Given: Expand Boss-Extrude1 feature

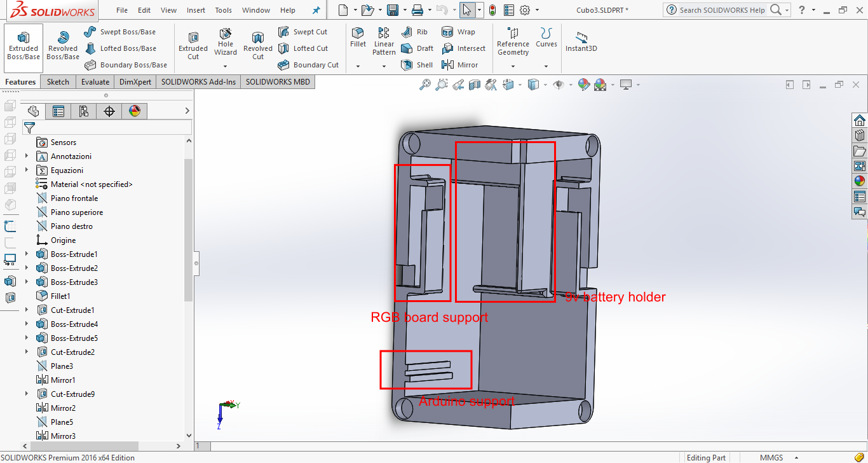Looking at the screenshot, I should (27, 254).
